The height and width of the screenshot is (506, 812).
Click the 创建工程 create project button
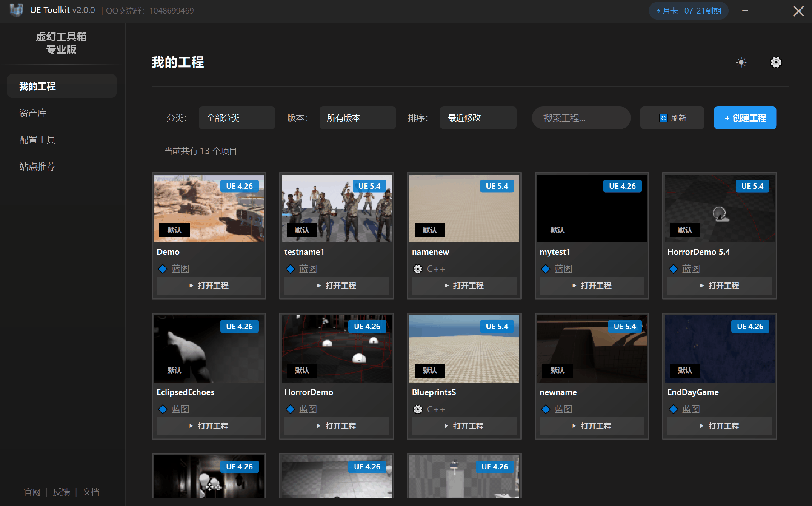(x=745, y=118)
